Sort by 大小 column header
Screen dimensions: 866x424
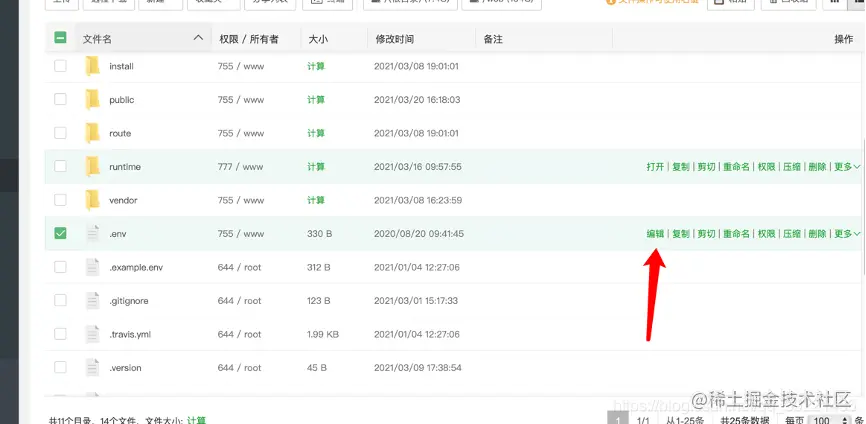318,39
